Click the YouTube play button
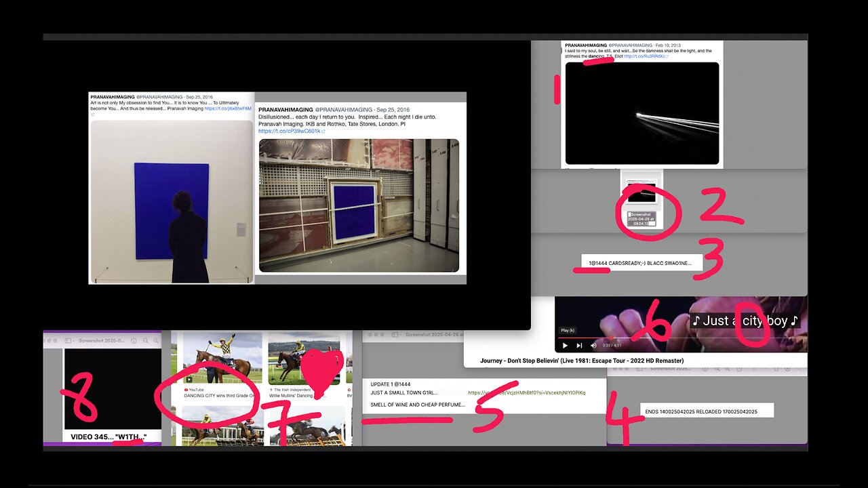The height and width of the screenshot is (488, 868). [565, 345]
